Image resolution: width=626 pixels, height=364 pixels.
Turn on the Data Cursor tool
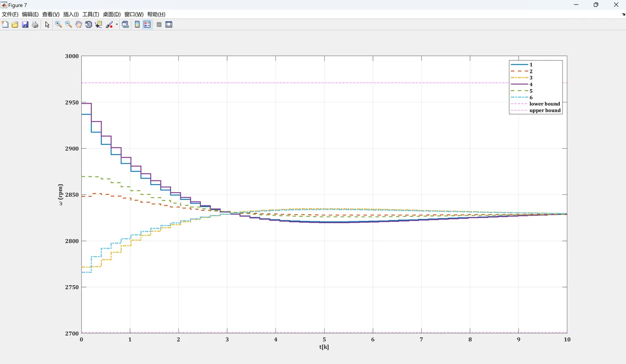pyautogui.click(x=98, y=25)
